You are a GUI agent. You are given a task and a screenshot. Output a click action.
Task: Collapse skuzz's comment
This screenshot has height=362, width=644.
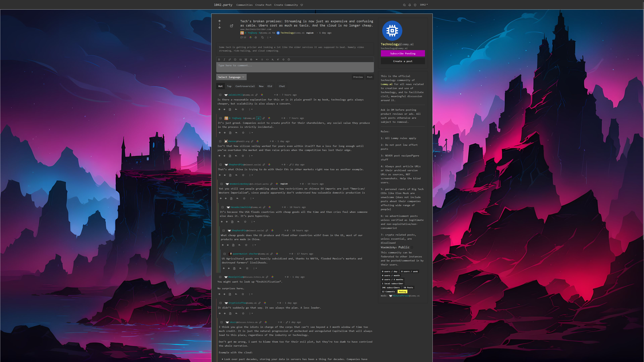click(x=222, y=322)
